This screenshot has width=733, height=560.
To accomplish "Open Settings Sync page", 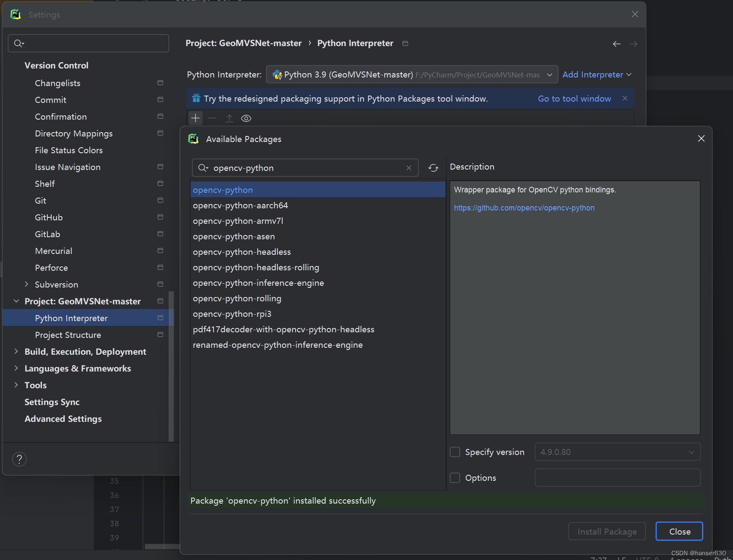I will [x=52, y=402].
